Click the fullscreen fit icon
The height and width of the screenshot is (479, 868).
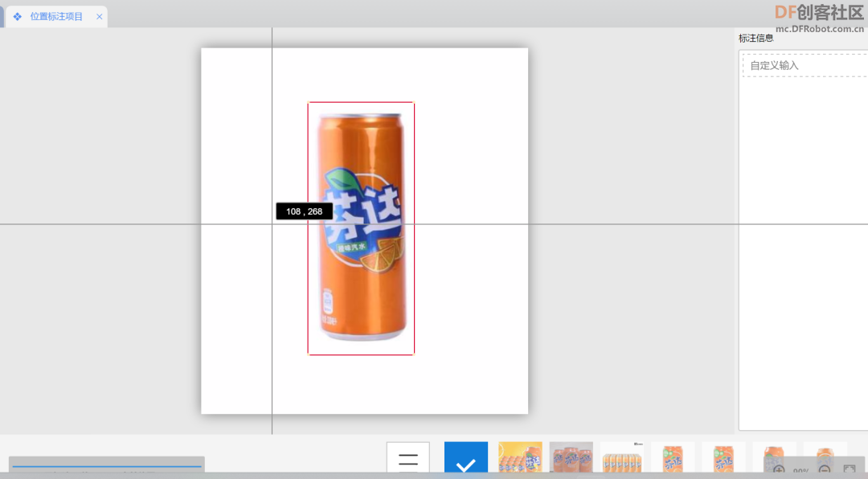850,471
